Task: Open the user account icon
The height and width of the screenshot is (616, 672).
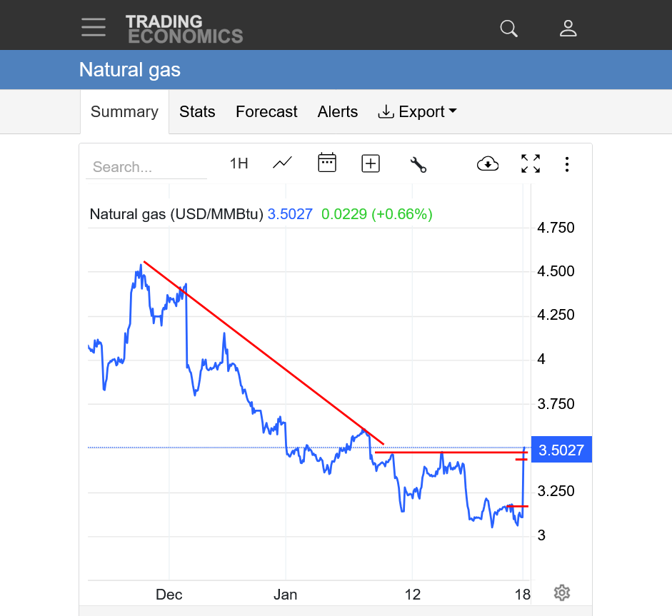Action: click(x=568, y=29)
